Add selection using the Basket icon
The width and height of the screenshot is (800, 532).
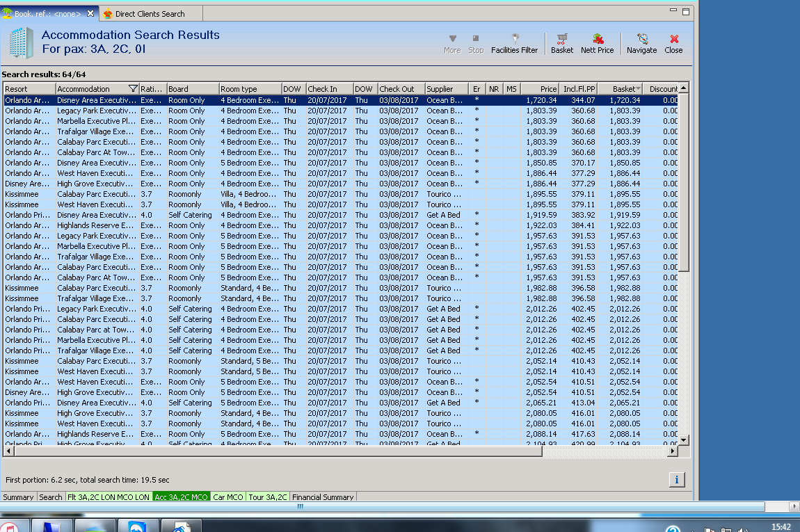562,43
